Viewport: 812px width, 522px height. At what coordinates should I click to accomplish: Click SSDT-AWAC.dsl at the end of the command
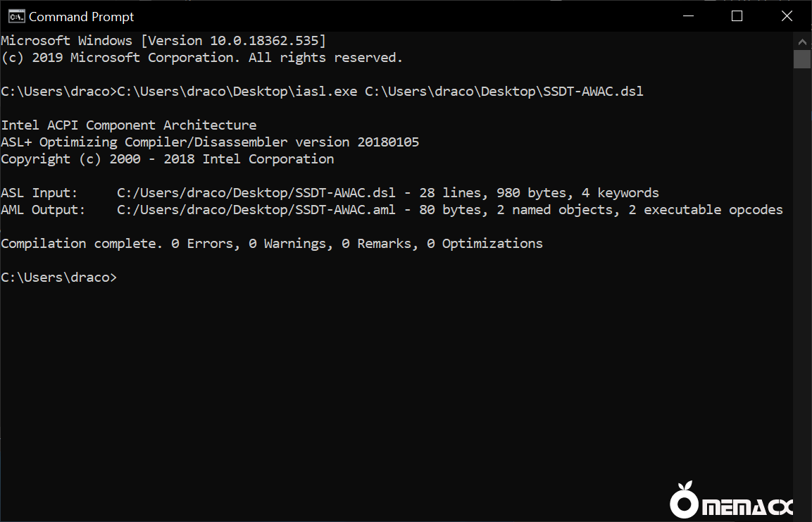pyautogui.click(x=593, y=92)
